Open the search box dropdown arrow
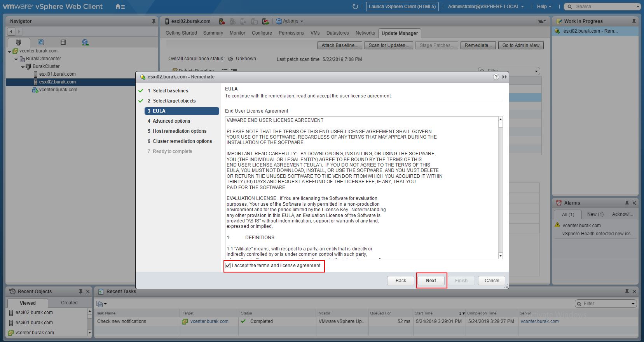 638,7
